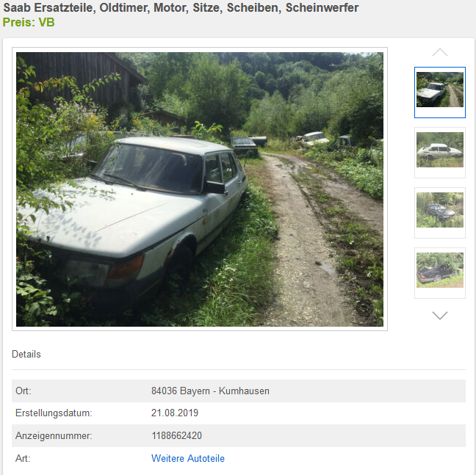Select the first thumbnail of white Saab by path
476x475 pixels.
pyautogui.click(x=439, y=93)
